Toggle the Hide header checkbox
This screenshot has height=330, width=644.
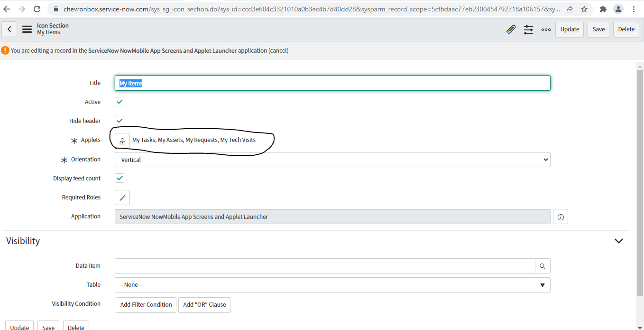[120, 121]
